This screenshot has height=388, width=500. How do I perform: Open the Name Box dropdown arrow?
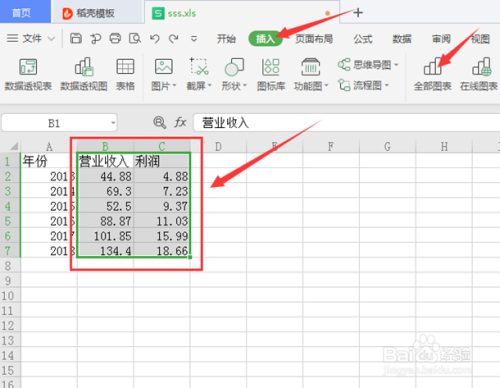pyautogui.click(x=113, y=123)
